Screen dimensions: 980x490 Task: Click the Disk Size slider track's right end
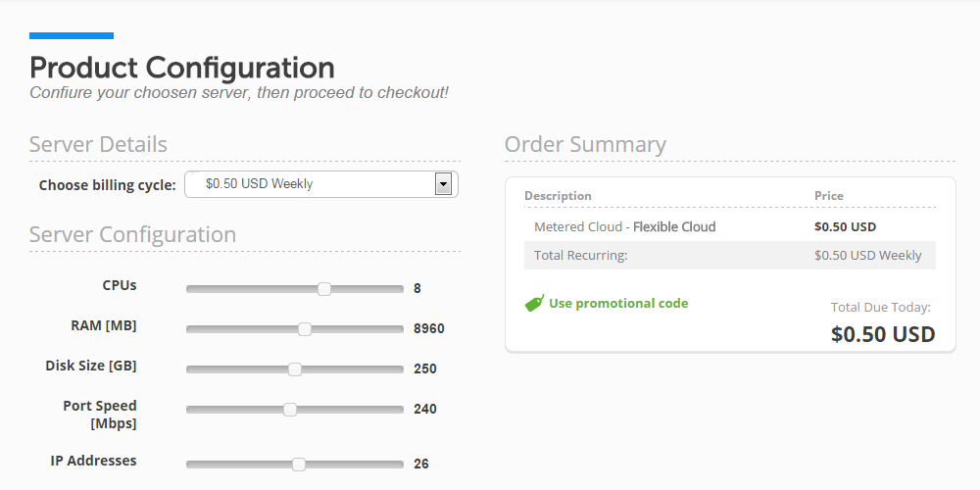400,369
